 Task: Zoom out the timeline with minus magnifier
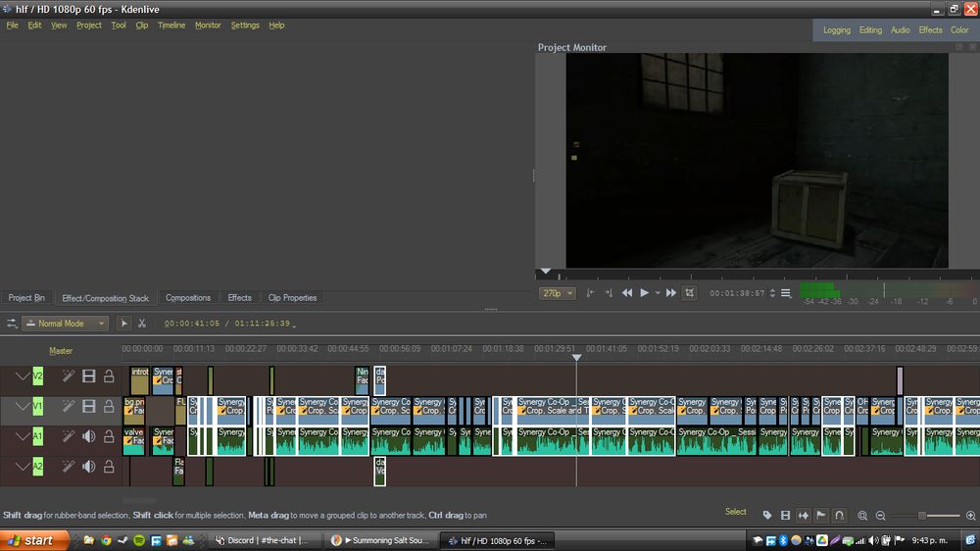coord(881,516)
